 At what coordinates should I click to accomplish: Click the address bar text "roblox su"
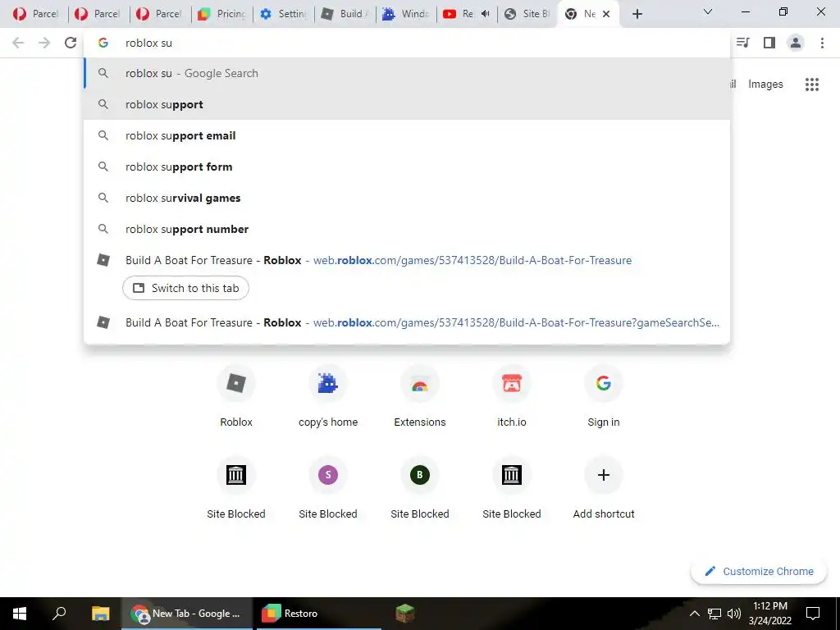[149, 43]
